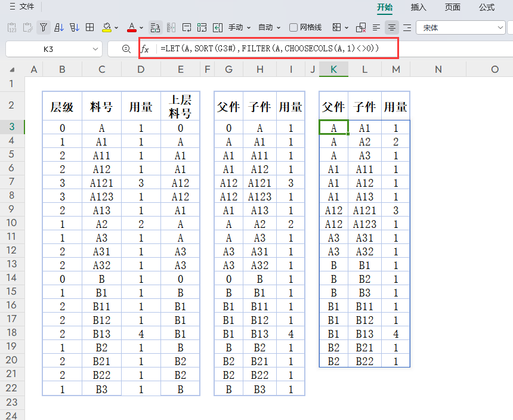Select row 14 header
This screenshot has width=513, height=420.
click(x=12, y=277)
